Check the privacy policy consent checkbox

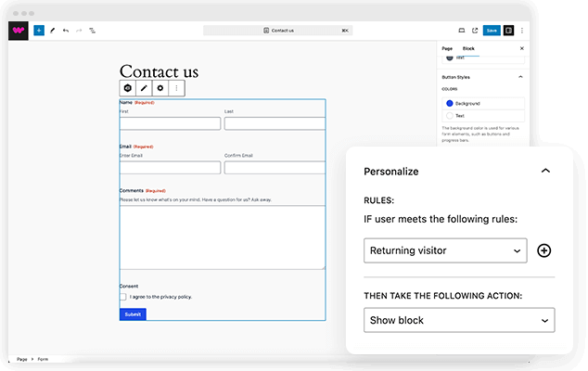(123, 297)
